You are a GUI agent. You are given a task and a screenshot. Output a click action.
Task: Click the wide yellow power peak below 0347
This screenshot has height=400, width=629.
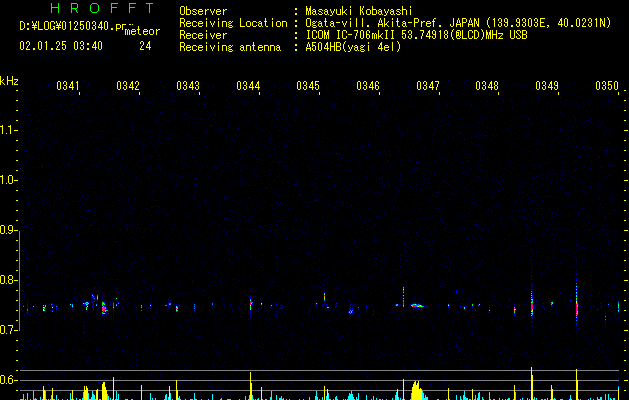pyautogui.click(x=417, y=390)
